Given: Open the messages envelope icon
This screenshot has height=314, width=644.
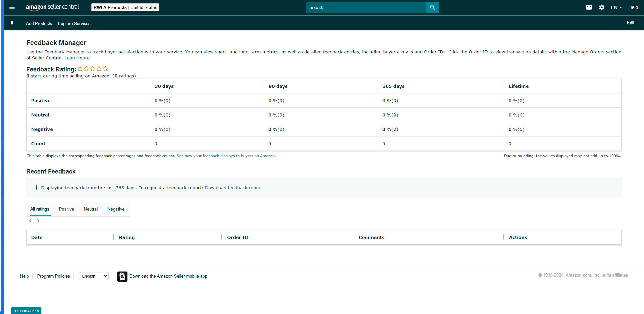Looking at the screenshot, I should 589,7.
